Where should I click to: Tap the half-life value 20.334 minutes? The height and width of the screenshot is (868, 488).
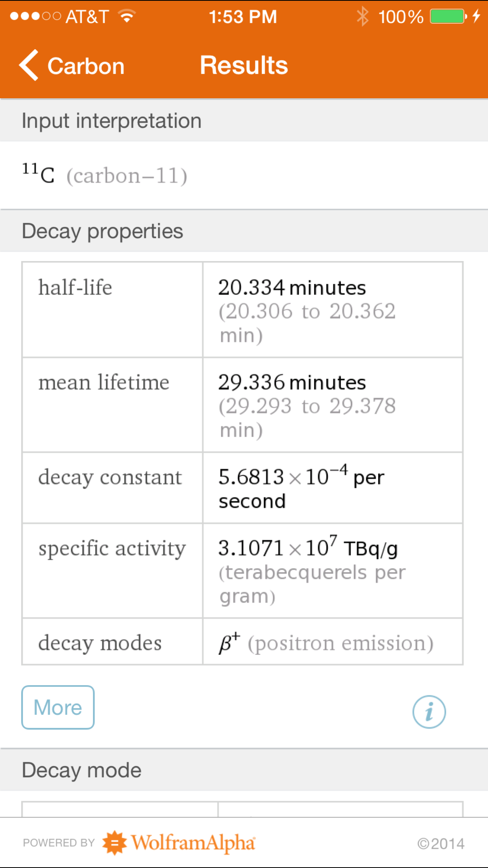pos(292,288)
